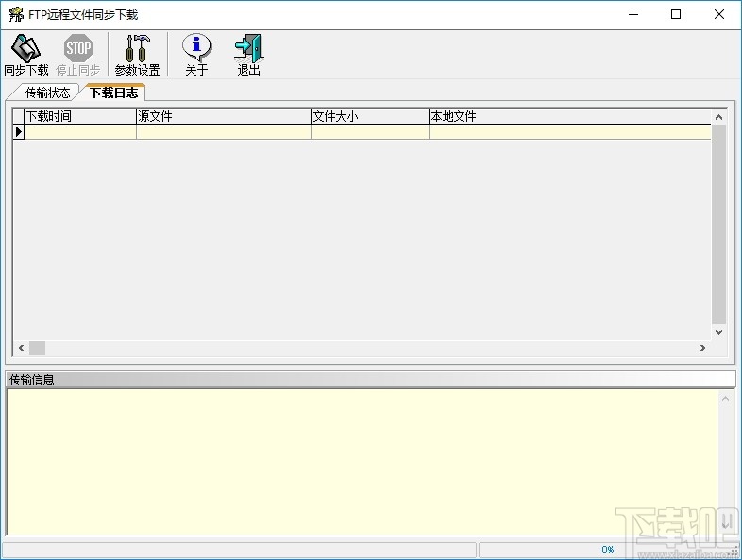Click the empty 本地文件 cell in first row

tap(570, 132)
